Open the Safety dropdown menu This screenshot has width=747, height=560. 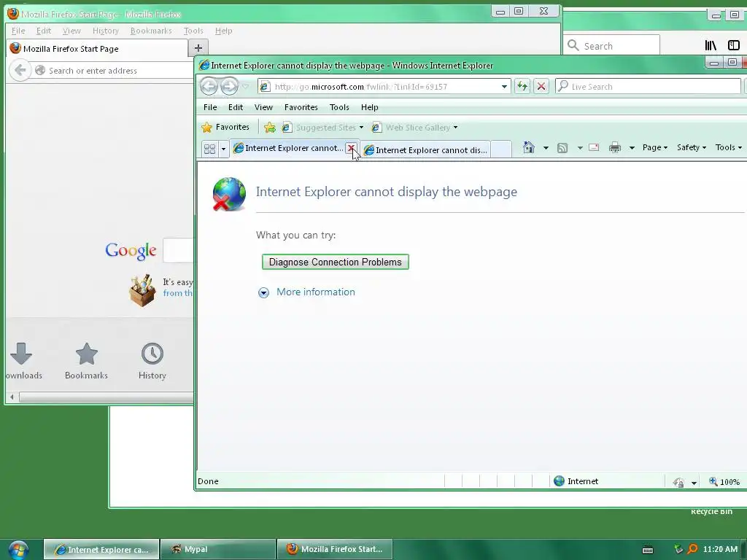tap(692, 147)
